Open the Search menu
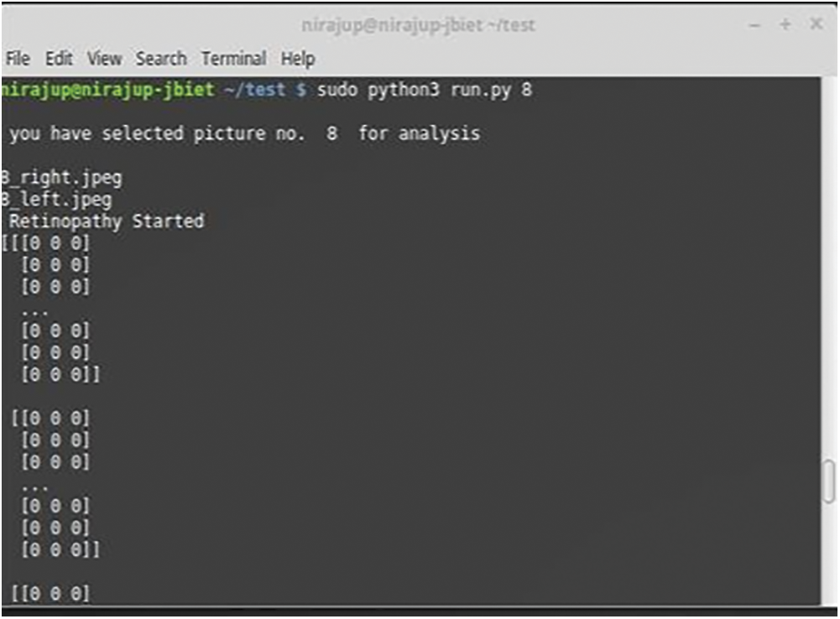840x619 pixels. click(x=161, y=59)
